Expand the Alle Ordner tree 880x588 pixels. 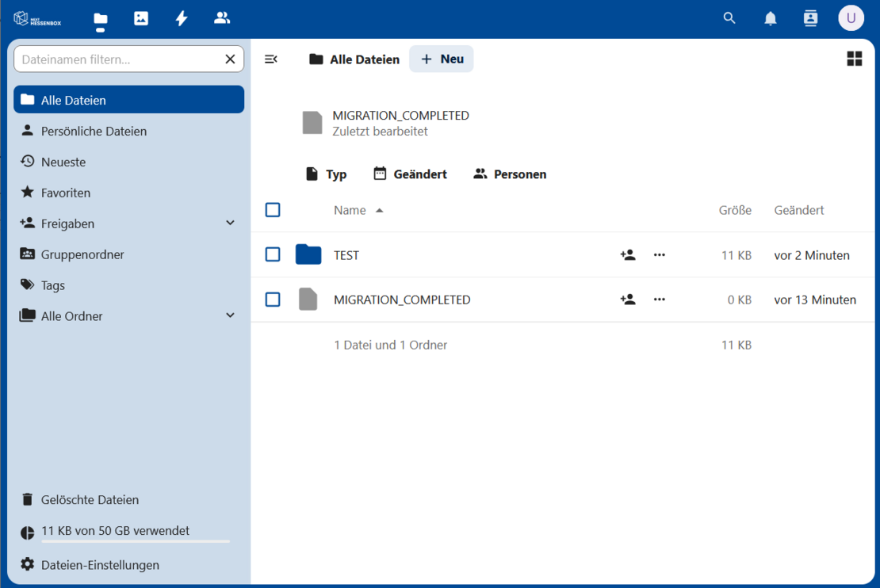230,315
